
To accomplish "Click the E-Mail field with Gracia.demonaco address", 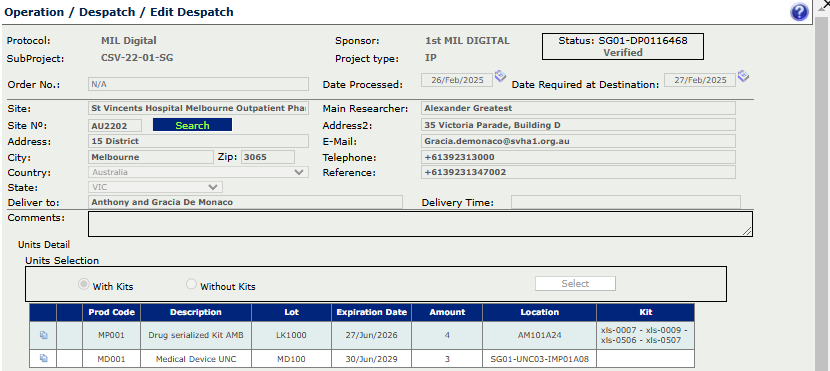I will coord(579,141).
